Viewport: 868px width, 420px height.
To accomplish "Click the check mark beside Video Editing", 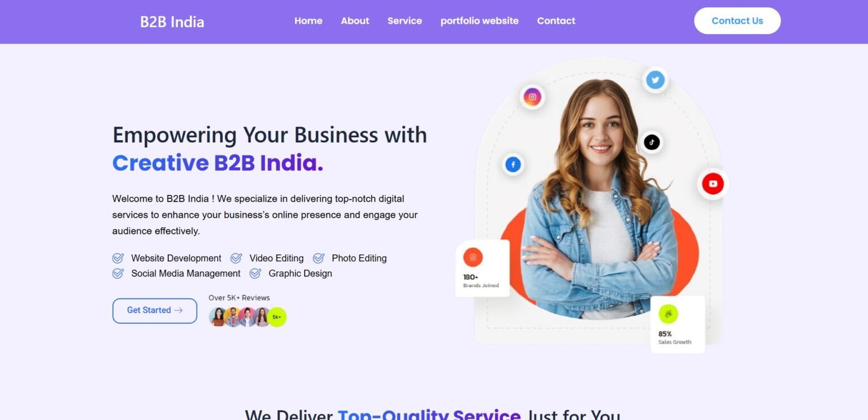I will (236, 258).
